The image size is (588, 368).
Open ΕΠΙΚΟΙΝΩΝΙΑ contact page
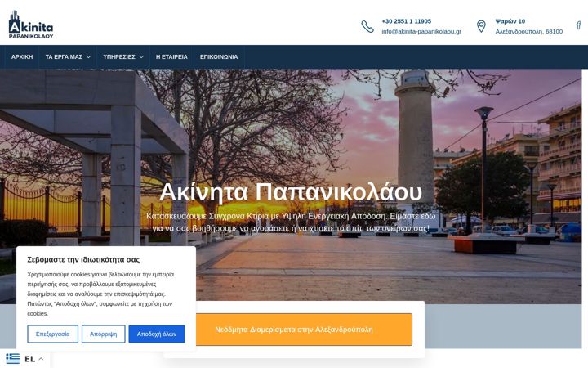[x=219, y=57]
